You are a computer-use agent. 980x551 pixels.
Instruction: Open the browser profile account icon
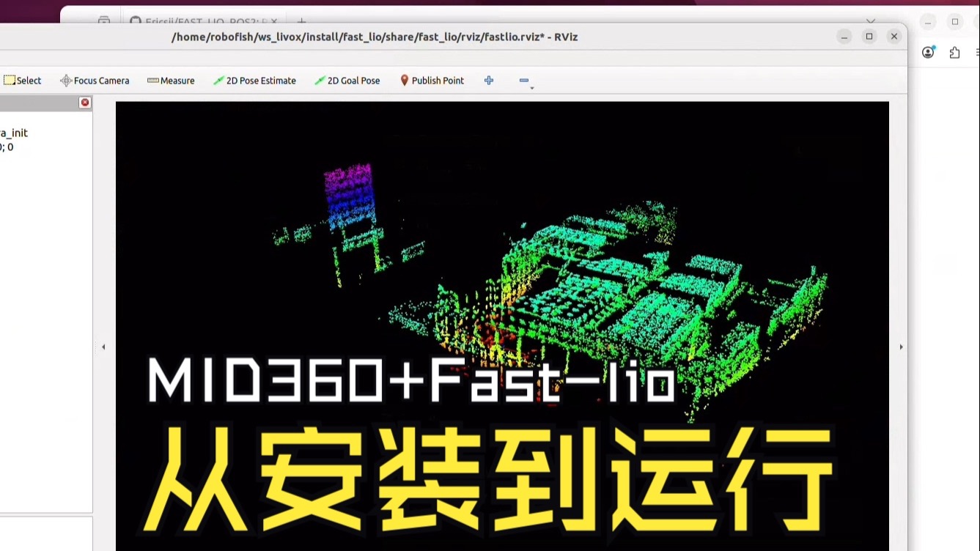[929, 52]
